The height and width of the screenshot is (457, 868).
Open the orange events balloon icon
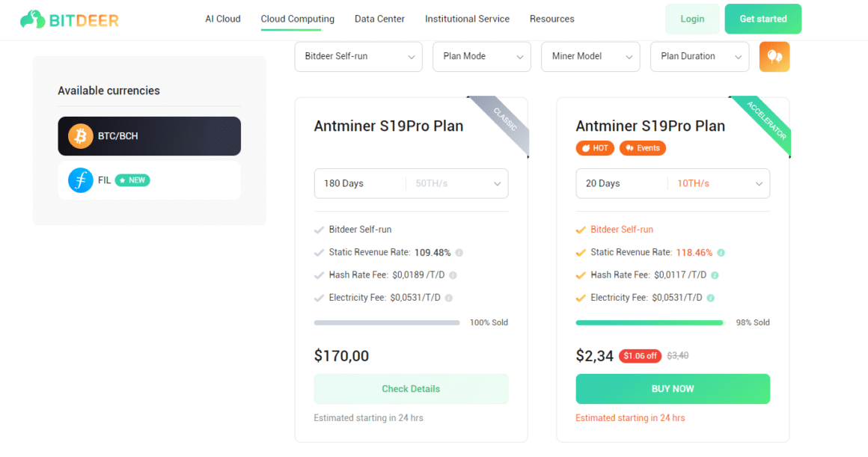point(774,56)
